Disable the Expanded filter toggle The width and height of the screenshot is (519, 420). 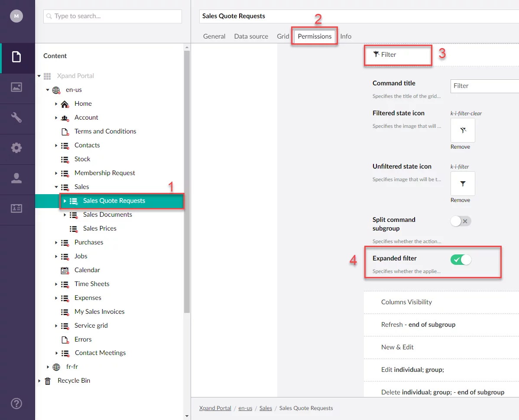tap(461, 260)
